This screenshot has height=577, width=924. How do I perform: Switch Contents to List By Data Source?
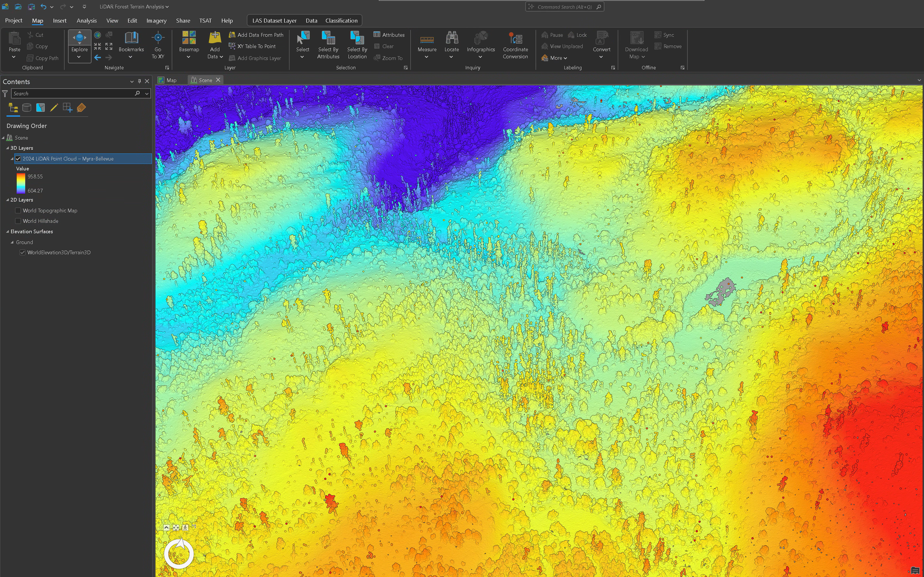(x=27, y=108)
